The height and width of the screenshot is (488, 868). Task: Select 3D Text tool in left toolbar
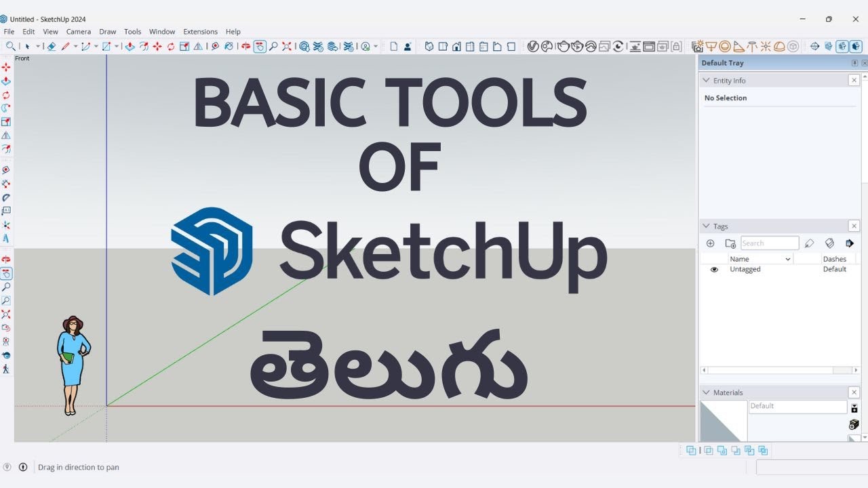[x=6, y=238]
